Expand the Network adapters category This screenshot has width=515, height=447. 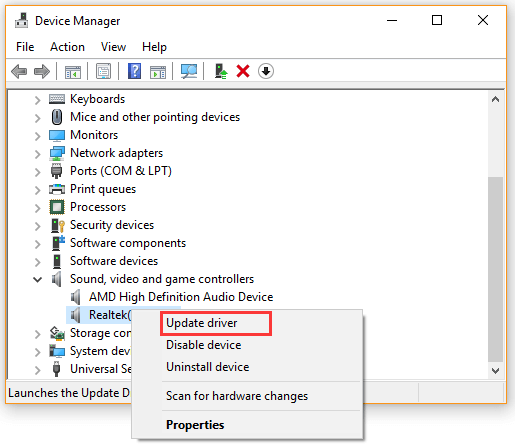coord(37,154)
